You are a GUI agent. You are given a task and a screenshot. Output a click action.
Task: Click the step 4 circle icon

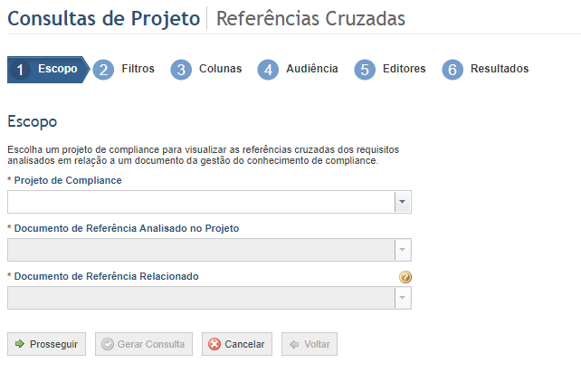pyautogui.click(x=268, y=70)
